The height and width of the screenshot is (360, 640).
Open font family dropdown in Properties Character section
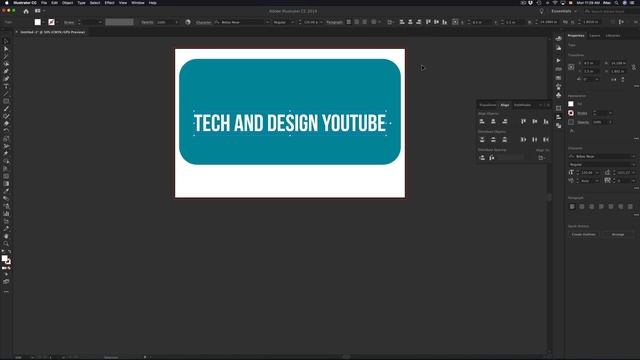coord(602,156)
